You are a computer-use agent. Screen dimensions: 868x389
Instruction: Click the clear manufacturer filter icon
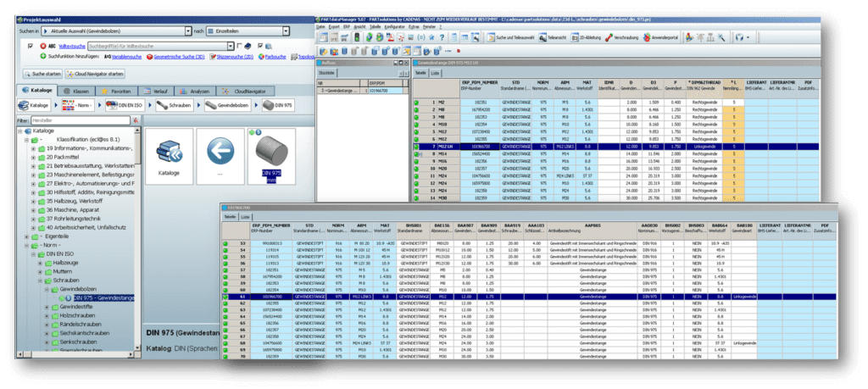pyautogui.click(x=135, y=119)
